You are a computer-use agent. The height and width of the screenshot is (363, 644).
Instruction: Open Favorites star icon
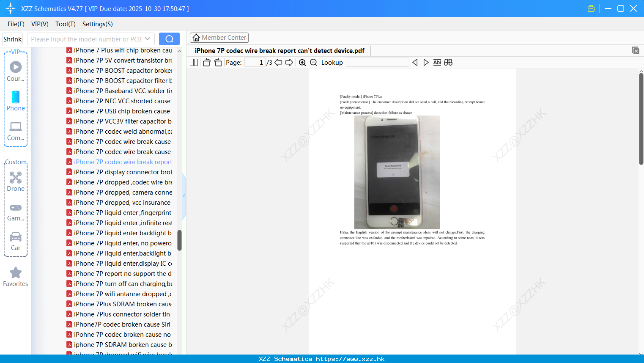(x=16, y=277)
